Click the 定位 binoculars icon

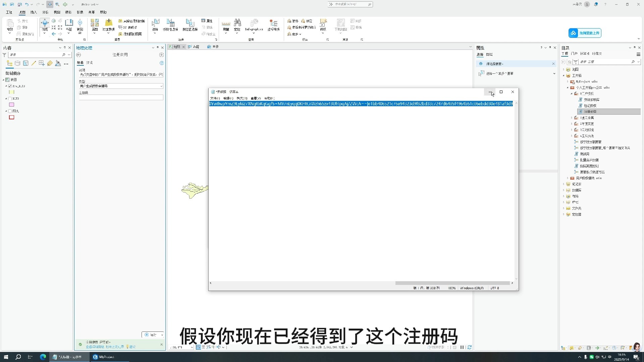(x=237, y=23)
